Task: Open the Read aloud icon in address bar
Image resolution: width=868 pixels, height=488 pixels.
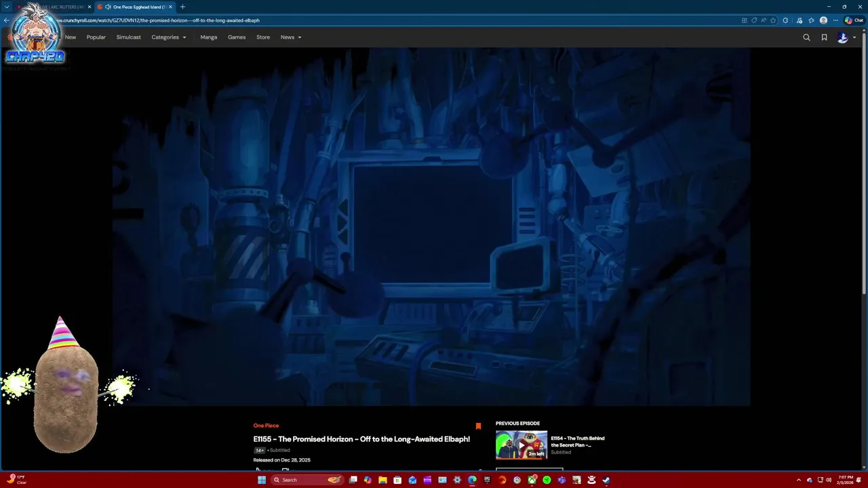Action: tap(764, 20)
